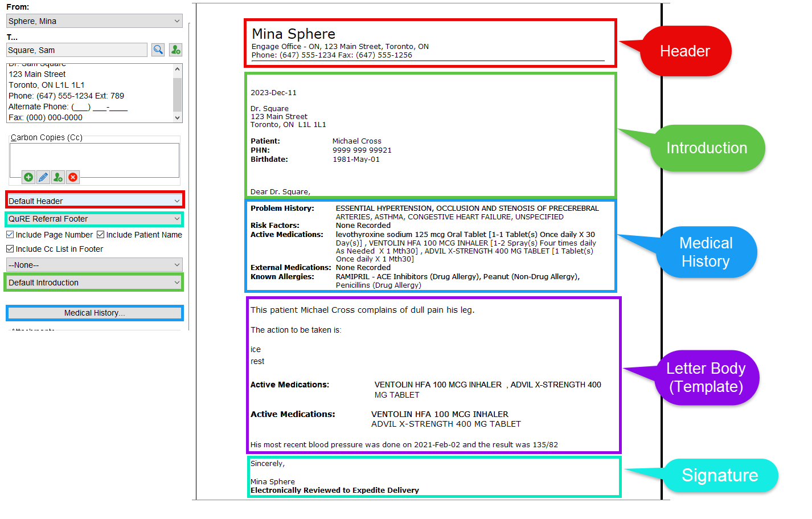The height and width of the screenshot is (519, 812).
Task: Click add contact icon under Carbon Copies
Action: (x=58, y=177)
